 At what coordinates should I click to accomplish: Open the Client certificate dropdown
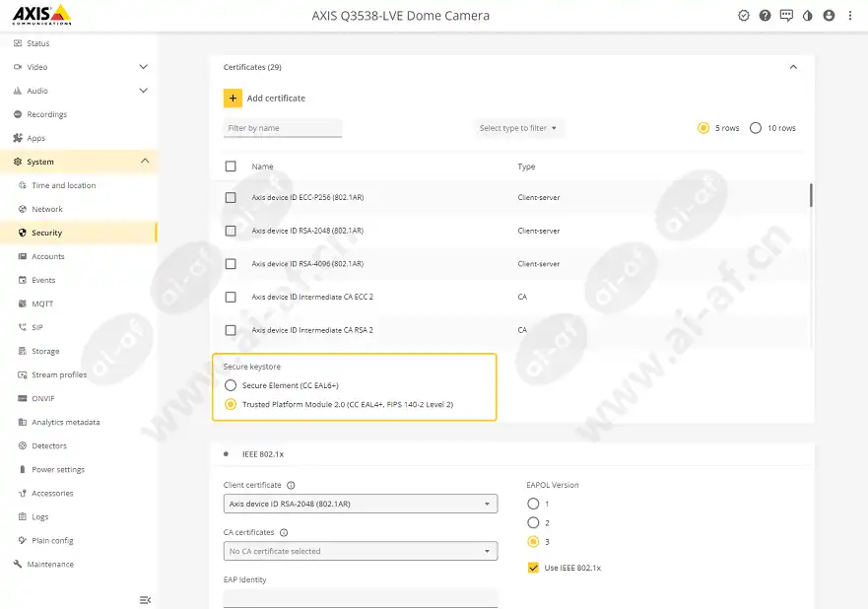tap(361, 504)
